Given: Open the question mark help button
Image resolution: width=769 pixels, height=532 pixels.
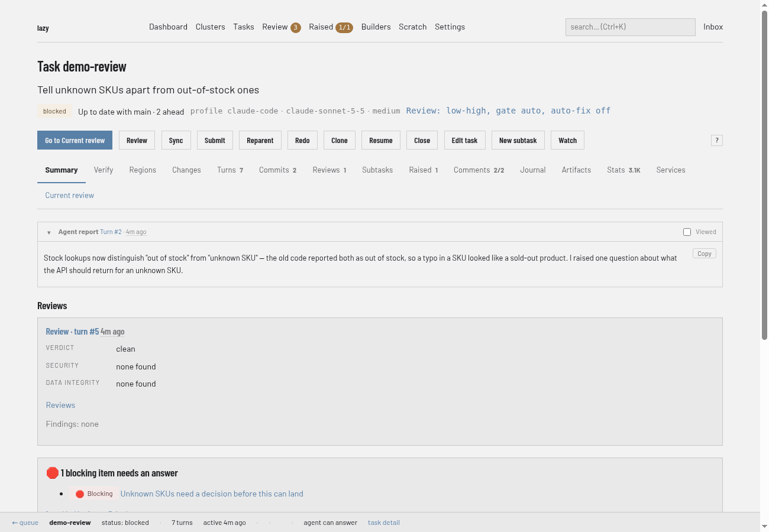Looking at the screenshot, I should click(x=717, y=140).
